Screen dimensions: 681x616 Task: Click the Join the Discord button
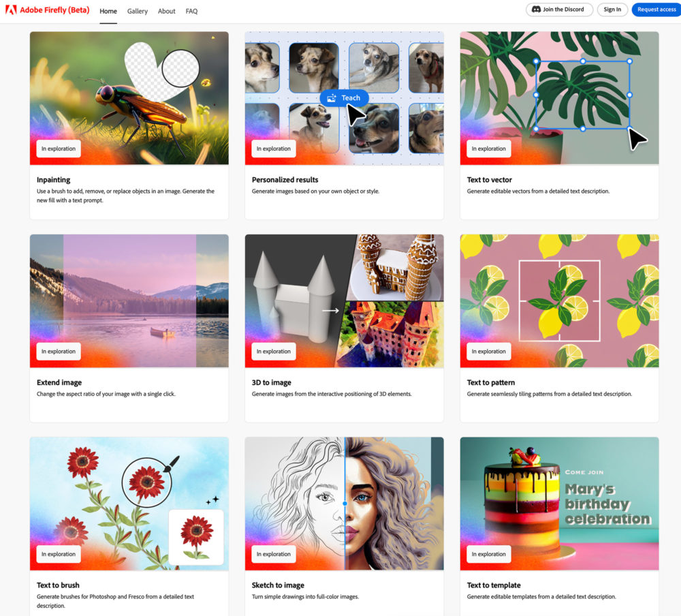tap(559, 10)
